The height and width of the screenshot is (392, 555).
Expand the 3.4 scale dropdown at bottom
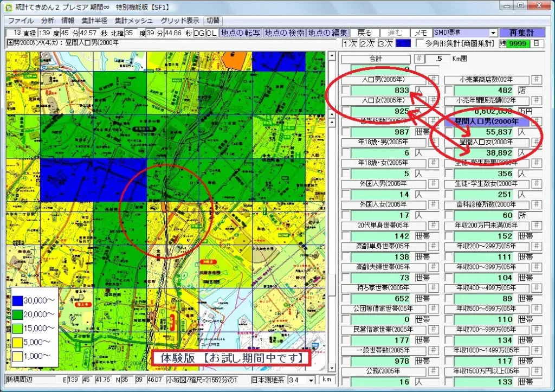coord(311,380)
